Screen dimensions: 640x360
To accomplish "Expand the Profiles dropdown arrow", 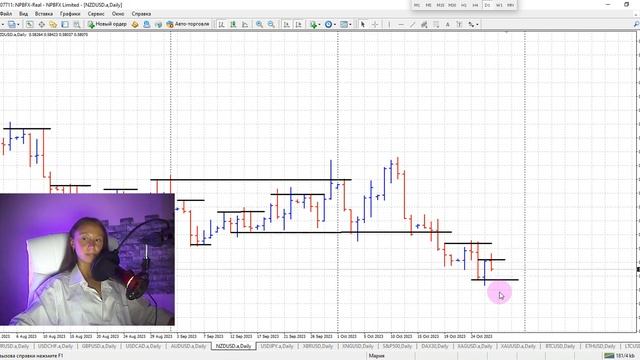I will click(18, 24).
